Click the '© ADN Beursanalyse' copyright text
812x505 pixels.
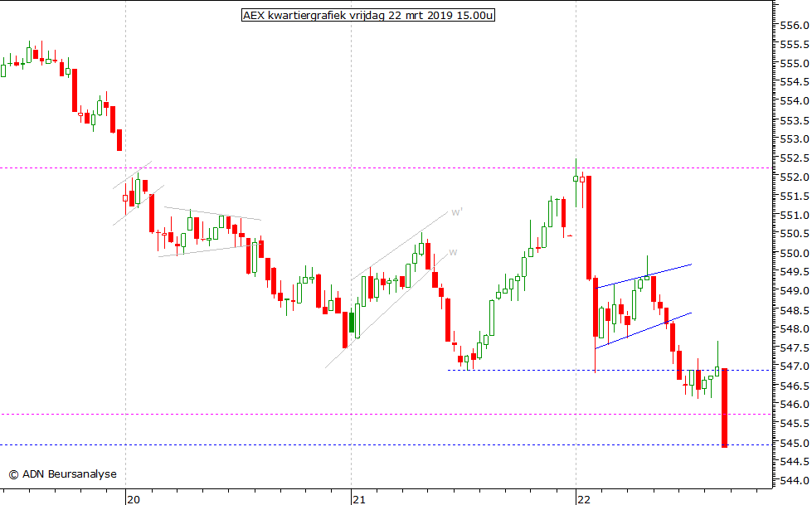point(63,474)
